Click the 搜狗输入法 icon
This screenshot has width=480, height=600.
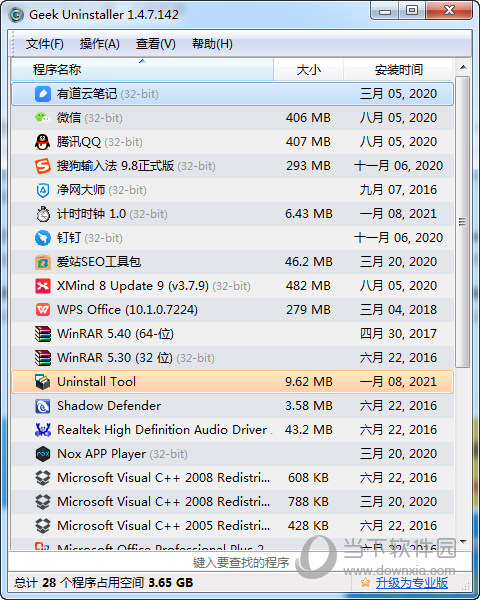pyautogui.click(x=42, y=166)
